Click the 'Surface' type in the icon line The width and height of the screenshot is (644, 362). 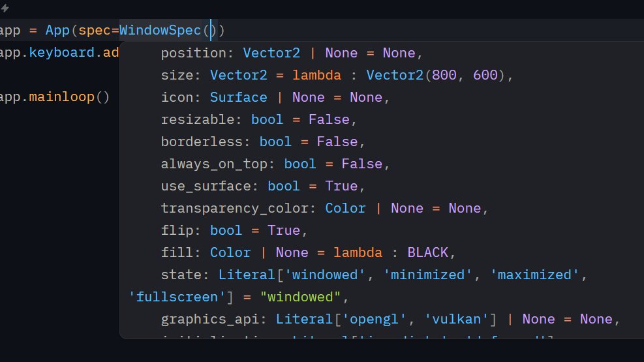[x=239, y=97]
